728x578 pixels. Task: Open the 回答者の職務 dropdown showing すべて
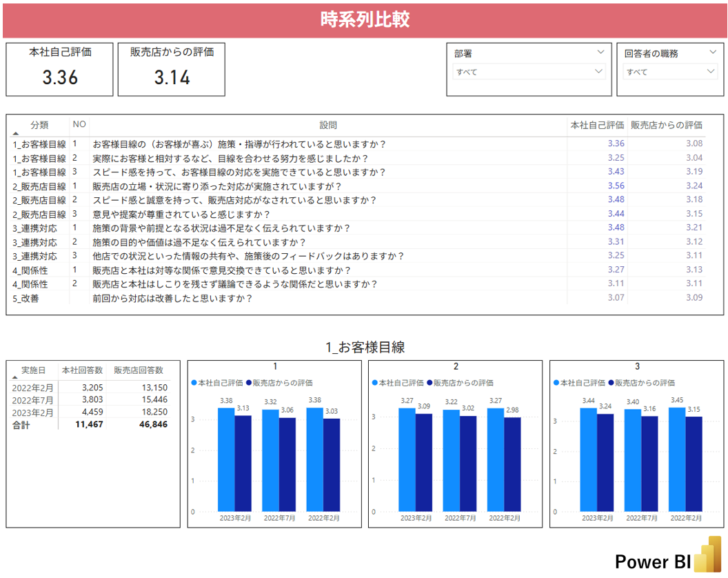[x=670, y=71]
